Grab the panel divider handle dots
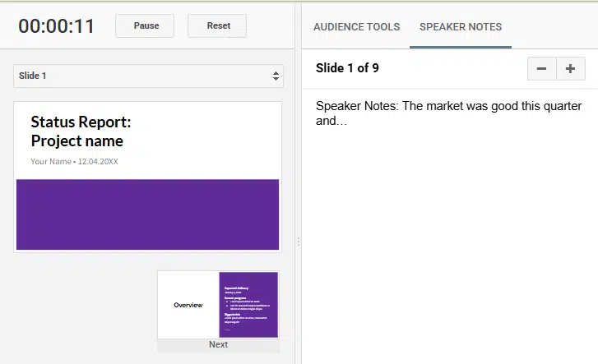 [298, 242]
